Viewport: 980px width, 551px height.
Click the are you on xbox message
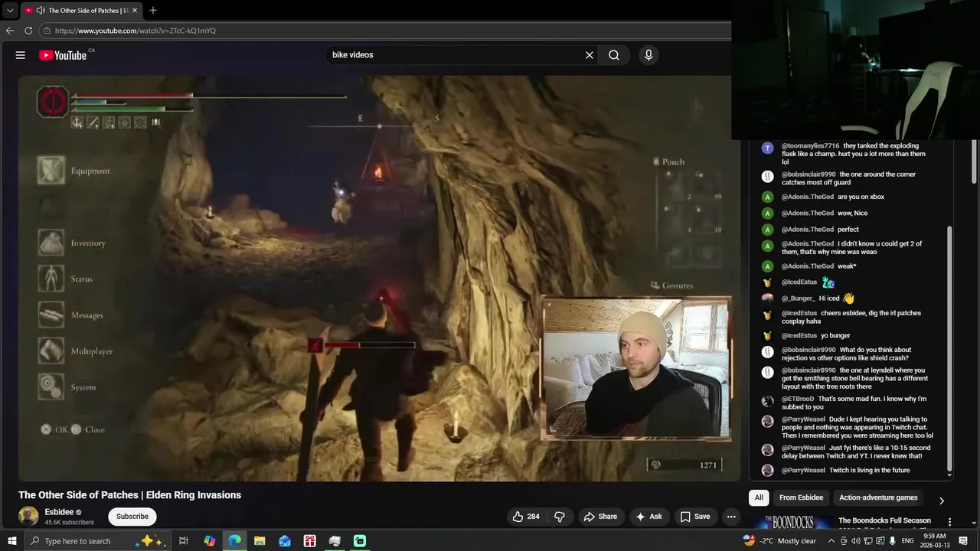click(x=861, y=197)
